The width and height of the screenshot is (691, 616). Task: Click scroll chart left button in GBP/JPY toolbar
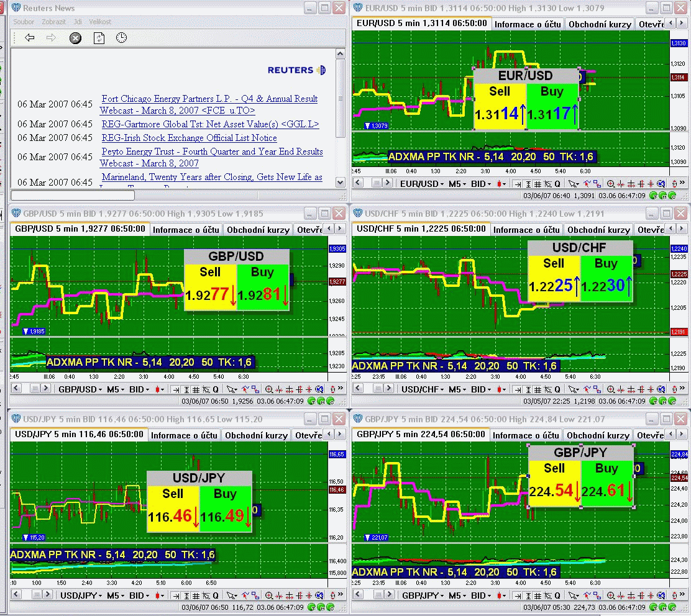[x=358, y=594]
